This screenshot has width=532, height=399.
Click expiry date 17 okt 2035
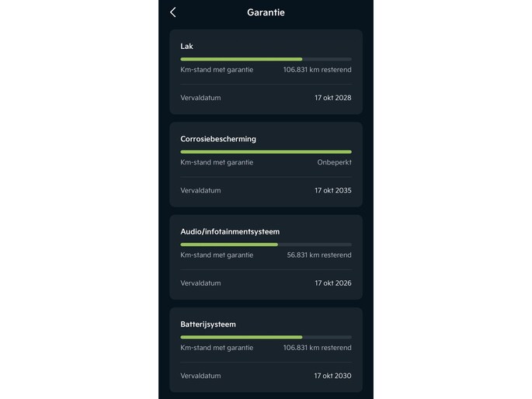pos(332,190)
